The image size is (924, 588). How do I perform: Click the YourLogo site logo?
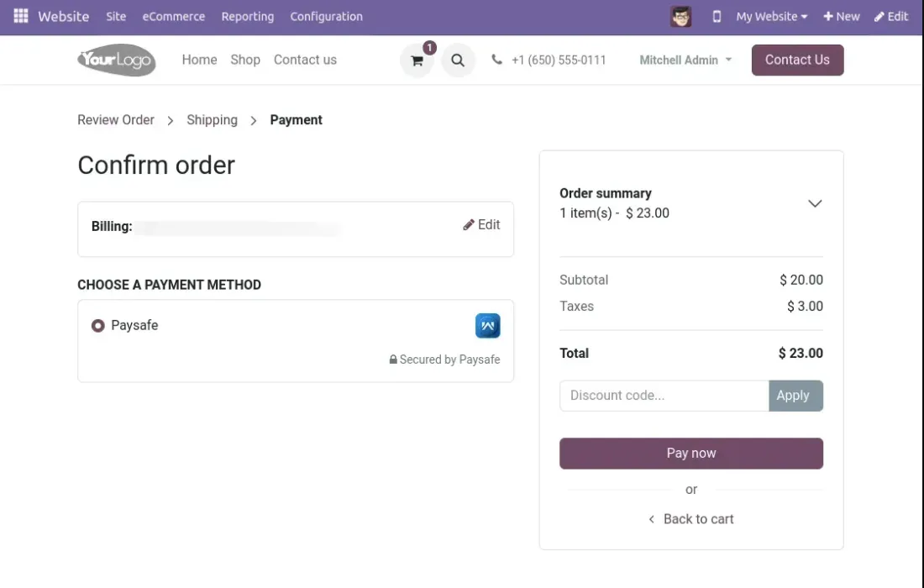point(117,60)
